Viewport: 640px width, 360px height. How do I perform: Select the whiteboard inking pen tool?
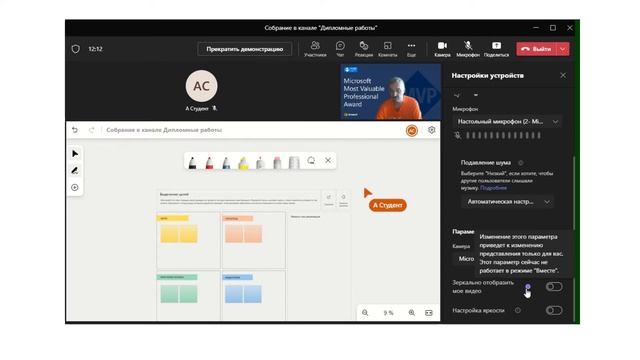(75, 171)
